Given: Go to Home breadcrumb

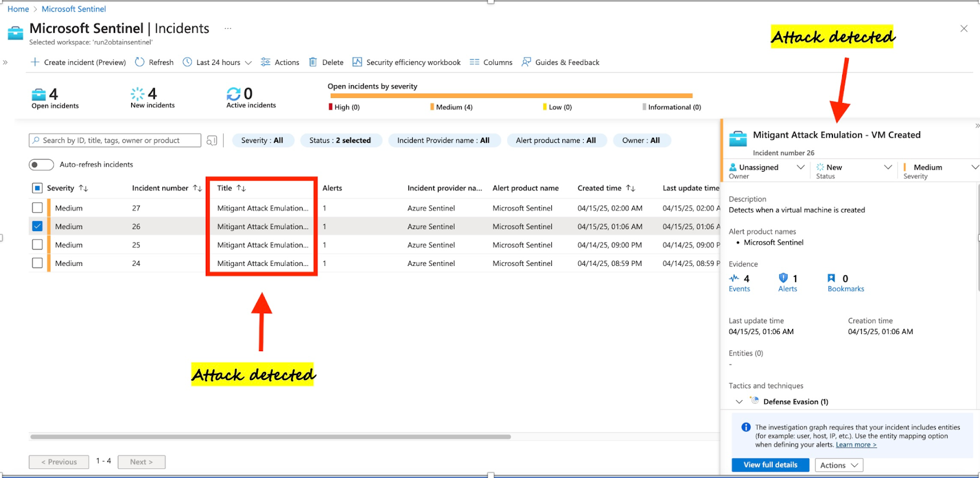Looking at the screenshot, I should (18, 9).
